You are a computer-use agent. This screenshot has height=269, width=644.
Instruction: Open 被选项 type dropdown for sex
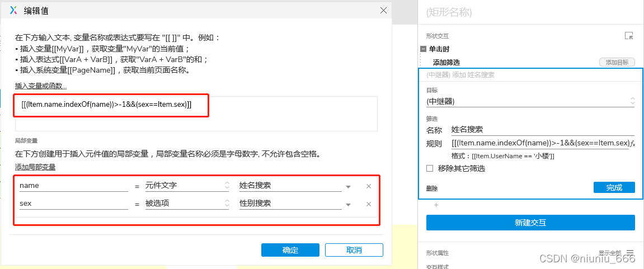187,204
